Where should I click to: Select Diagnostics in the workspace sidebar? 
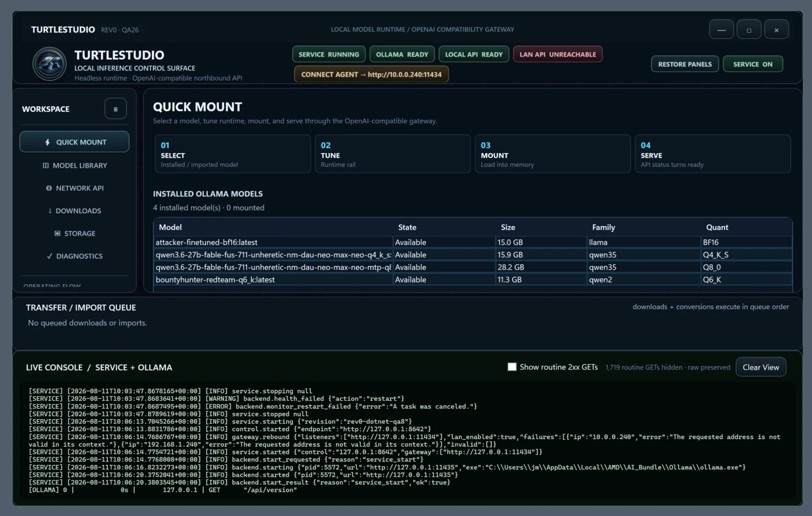[x=75, y=256]
